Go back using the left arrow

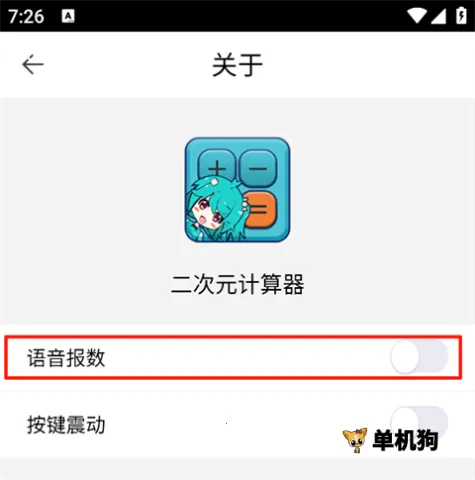[x=33, y=64]
